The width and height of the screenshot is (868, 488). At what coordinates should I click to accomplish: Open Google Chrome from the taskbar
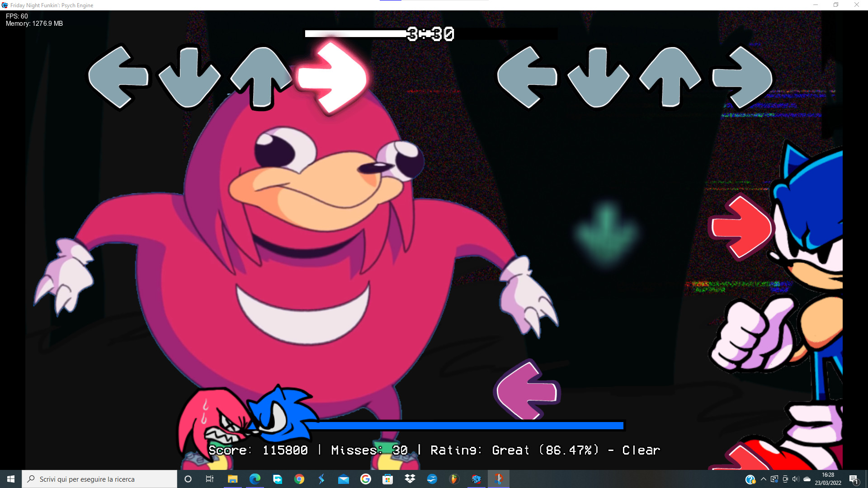[299, 479]
